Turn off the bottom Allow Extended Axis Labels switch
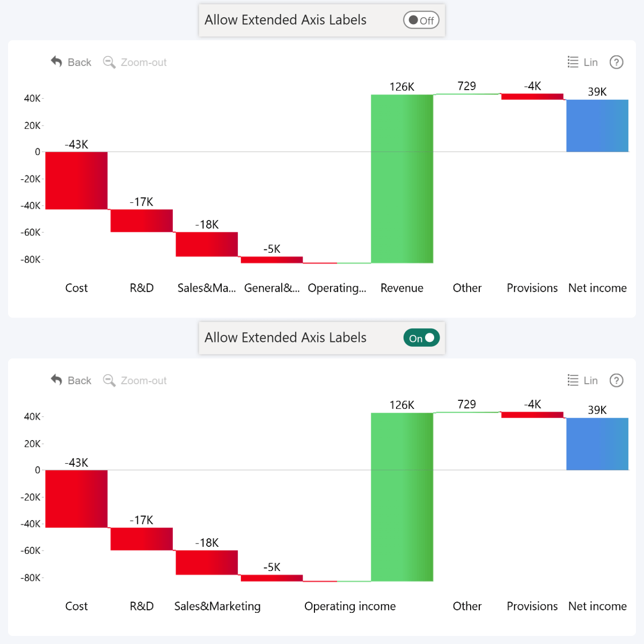The width and height of the screenshot is (644, 644). pyautogui.click(x=422, y=338)
